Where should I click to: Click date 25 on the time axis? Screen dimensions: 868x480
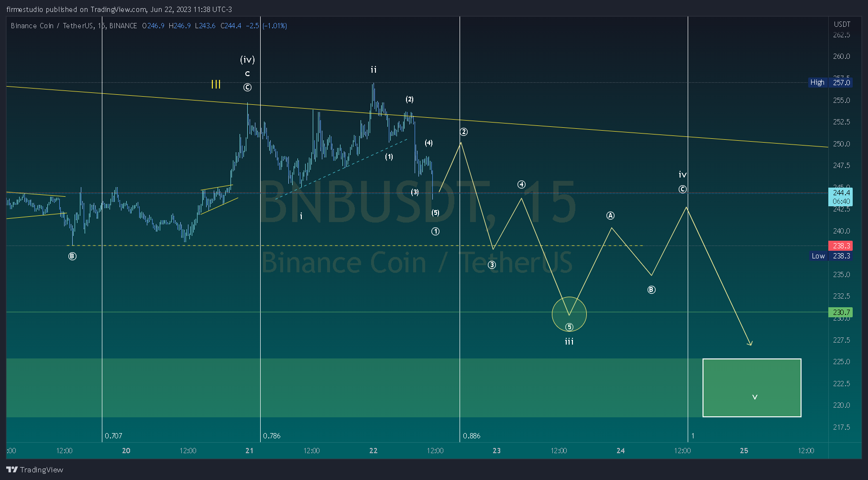[744, 451]
